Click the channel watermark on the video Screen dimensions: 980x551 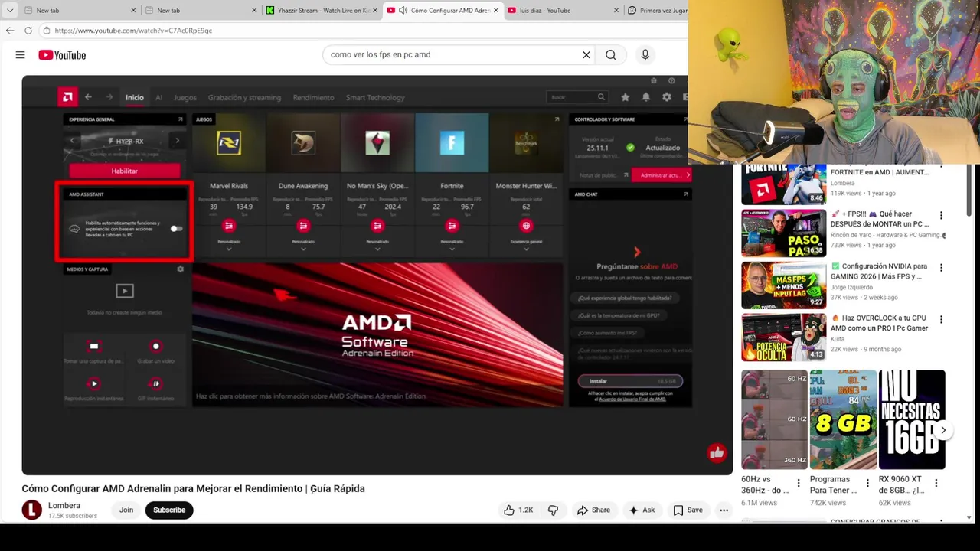tap(717, 454)
